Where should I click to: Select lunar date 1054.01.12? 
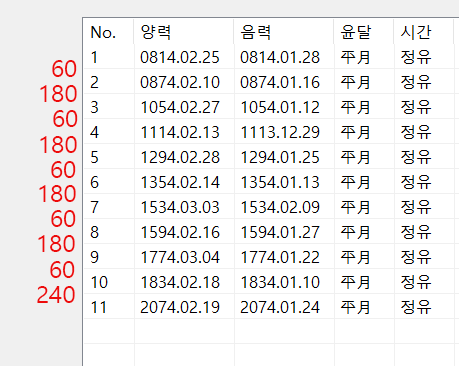click(x=280, y=107)
